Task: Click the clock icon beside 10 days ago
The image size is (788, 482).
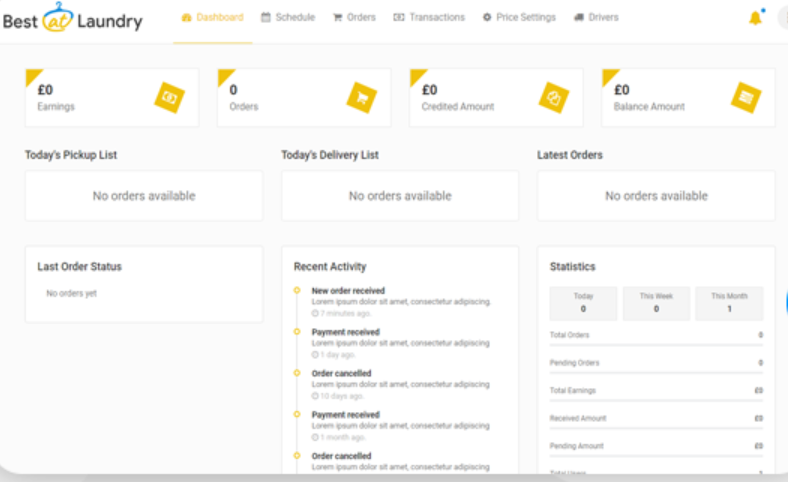Action: click(x=315, y=396)
